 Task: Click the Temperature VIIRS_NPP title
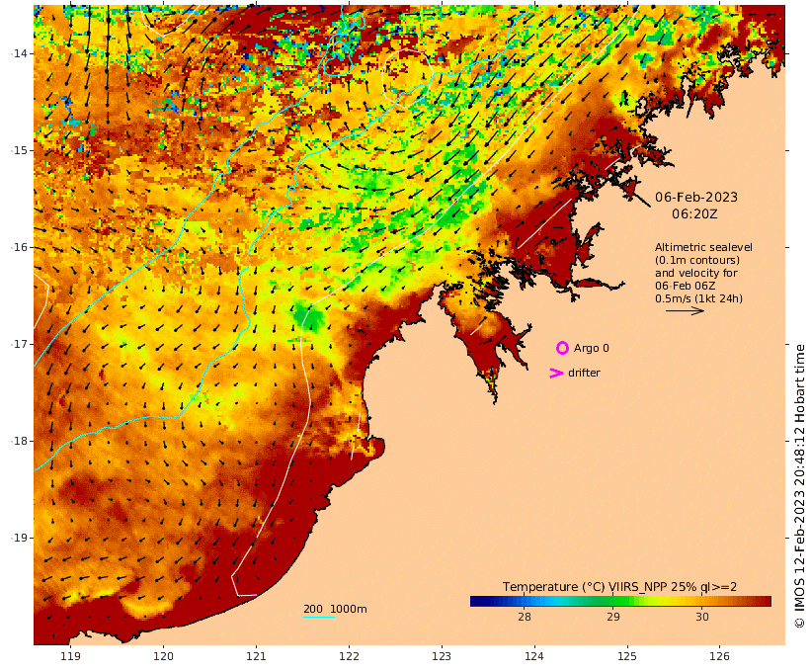pyautogui.click(x=619, y=587)
